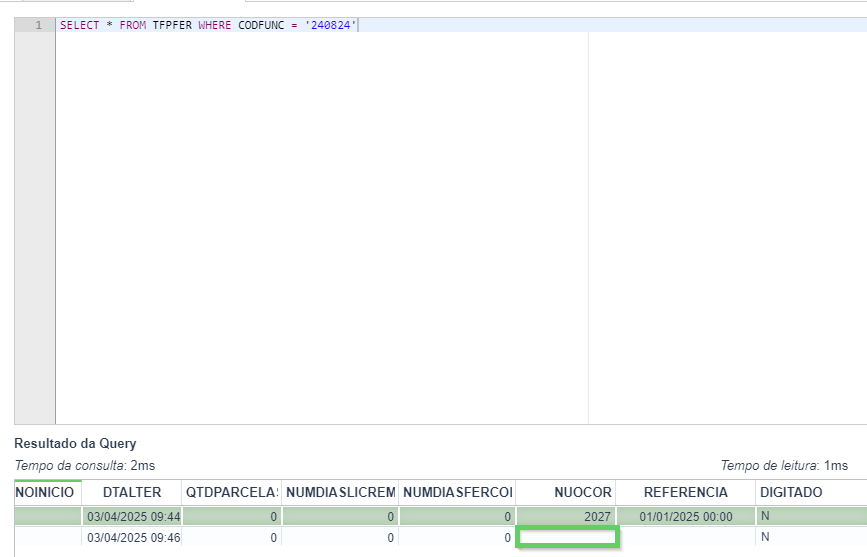
Task: Select NUMDIASFERCOI cell 0 in 09:44 row
Action: point(457,517)
